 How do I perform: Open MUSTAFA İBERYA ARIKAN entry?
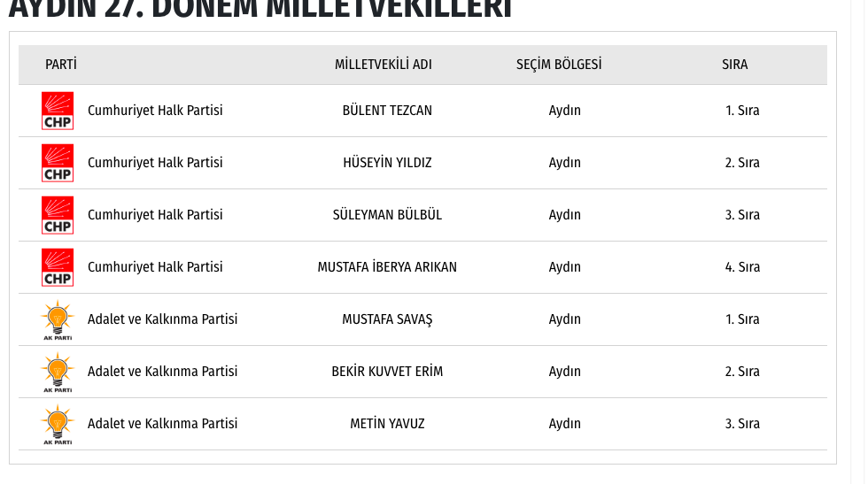[387, 267]
